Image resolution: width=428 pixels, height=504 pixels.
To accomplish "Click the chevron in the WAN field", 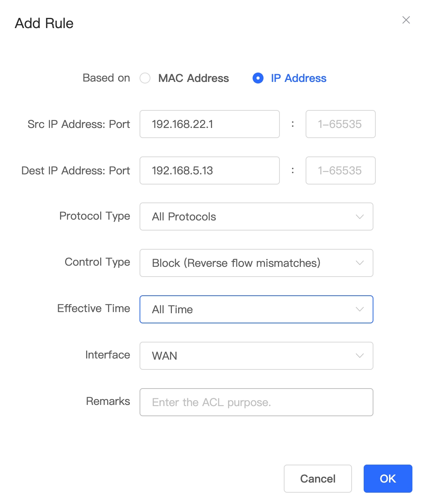I will pos(360,356).
